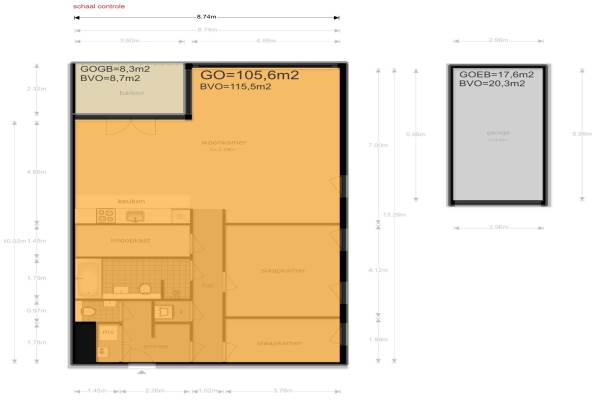Click the 8.74m width dimension at top
The width and height of the screenshot is (600, 400).
click(x=206, y=17)
